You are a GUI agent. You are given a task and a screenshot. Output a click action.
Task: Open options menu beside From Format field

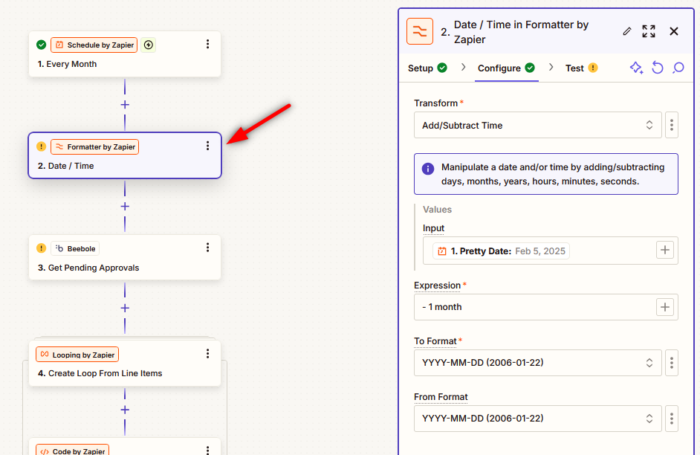point(671,418)
